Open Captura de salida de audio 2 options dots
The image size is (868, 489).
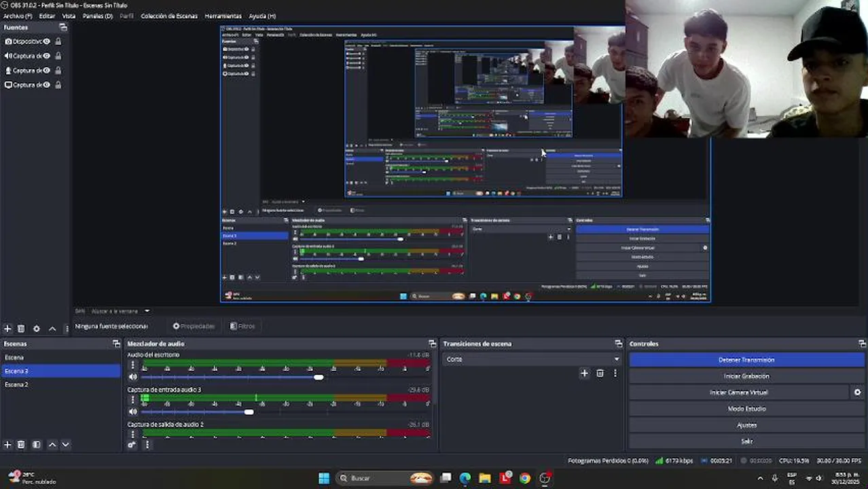[133, 435]
